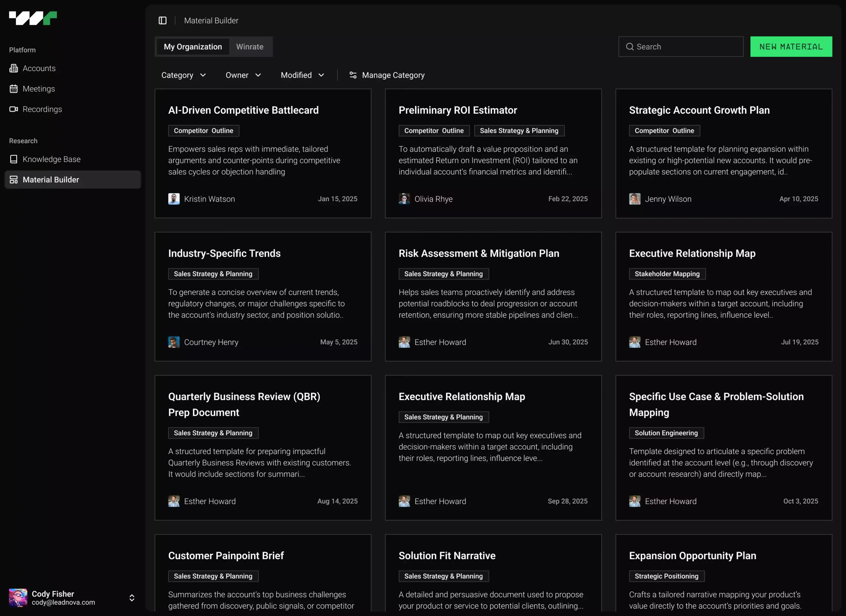Open the Modified filter dropdown
846x616 pixels.
click(x=302, y=75)
